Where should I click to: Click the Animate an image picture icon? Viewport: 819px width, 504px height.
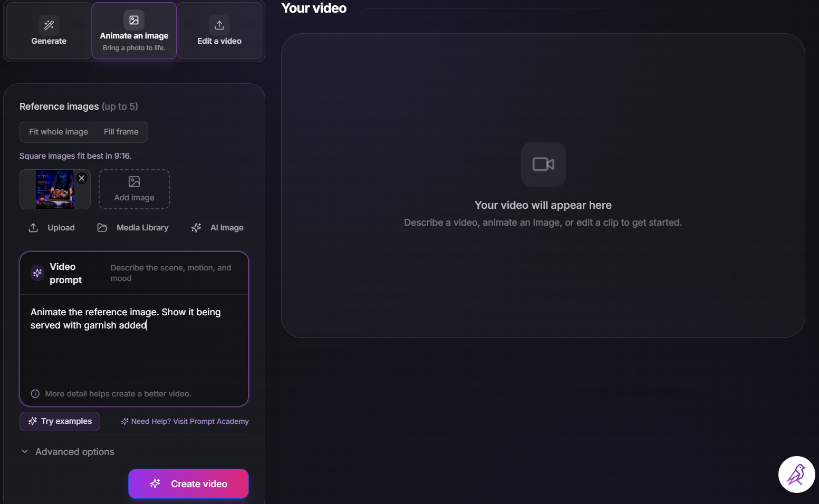(134, 20)
